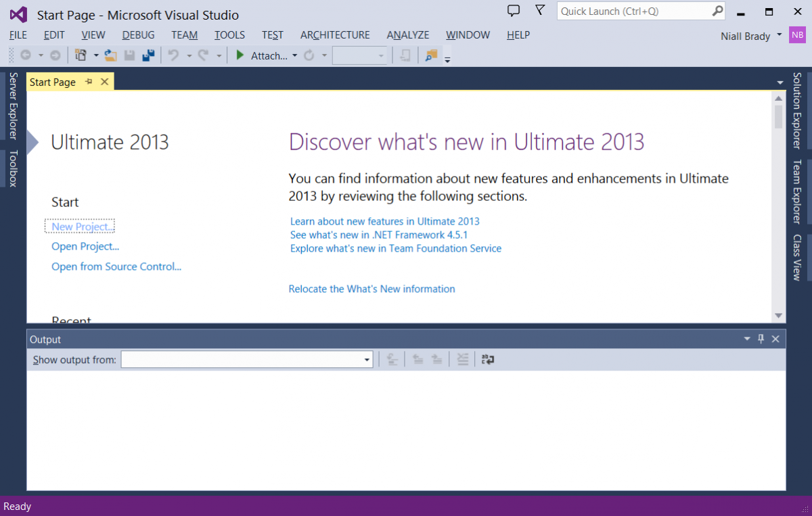Click Navigate Backward toolbar icon
The image size is (812, 516).
25,55
